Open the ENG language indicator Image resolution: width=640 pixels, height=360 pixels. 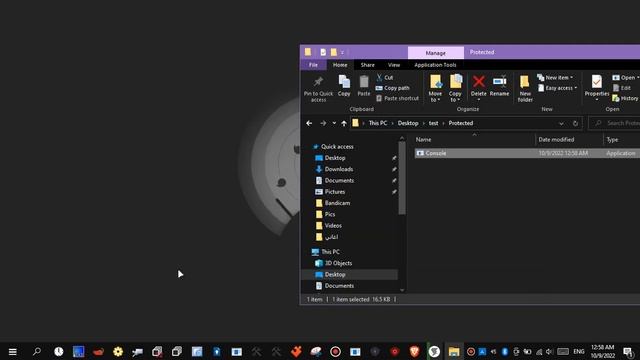point(579,351)
